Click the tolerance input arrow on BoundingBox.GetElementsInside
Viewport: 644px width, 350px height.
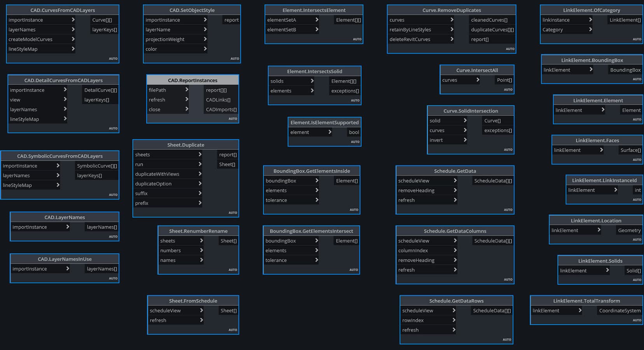pyautogui.click(x=317, y=200)
